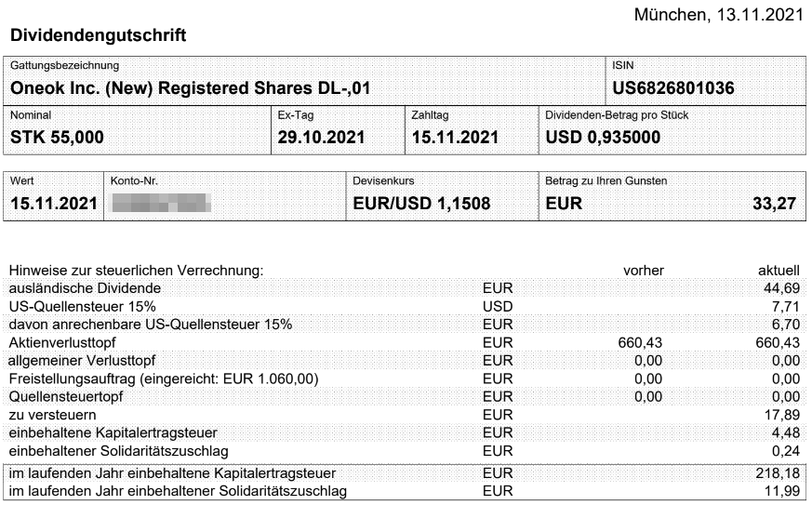
Task: Click the credited amount 33,27
Action: pos(774,204)
